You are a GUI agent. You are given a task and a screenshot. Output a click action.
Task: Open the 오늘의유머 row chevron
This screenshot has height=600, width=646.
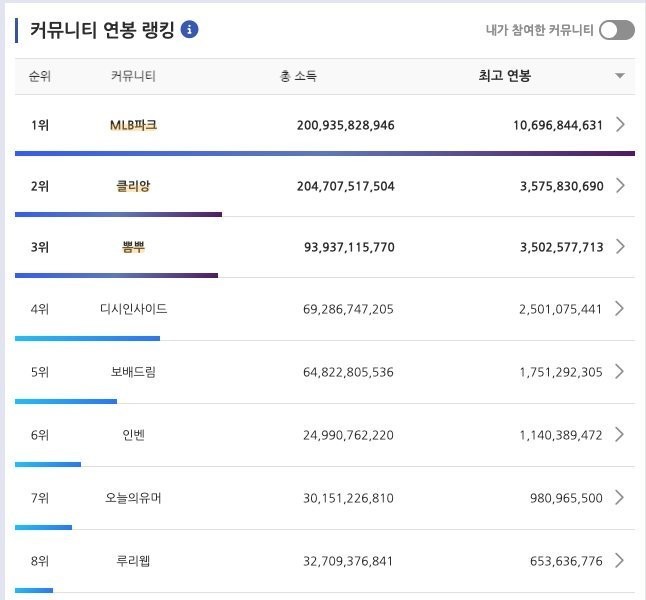pos(621,498)
